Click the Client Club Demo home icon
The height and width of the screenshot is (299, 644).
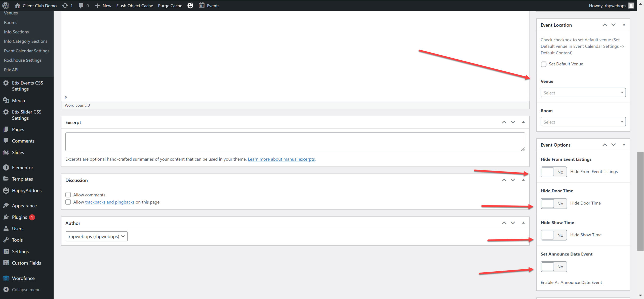tap(17, 6)
